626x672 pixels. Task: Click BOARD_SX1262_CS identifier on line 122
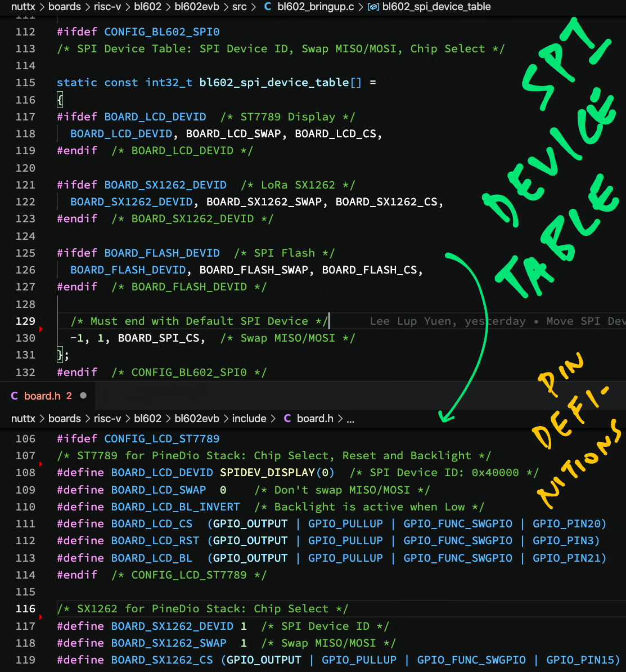[386, 201]
